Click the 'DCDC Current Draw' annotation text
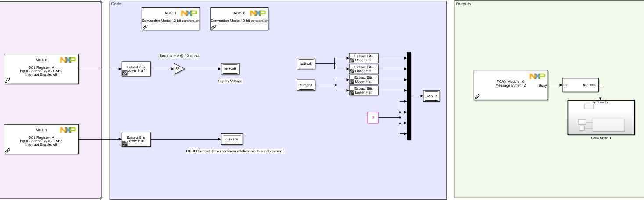The height and width of the screenshot is (200, 644). [235, 151]
